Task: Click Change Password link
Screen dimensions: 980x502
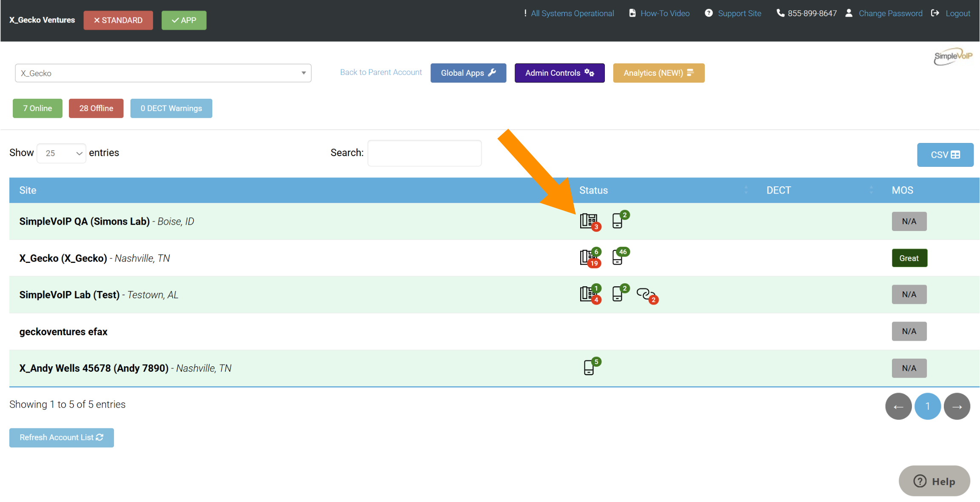Action: (x=890, y=13)
